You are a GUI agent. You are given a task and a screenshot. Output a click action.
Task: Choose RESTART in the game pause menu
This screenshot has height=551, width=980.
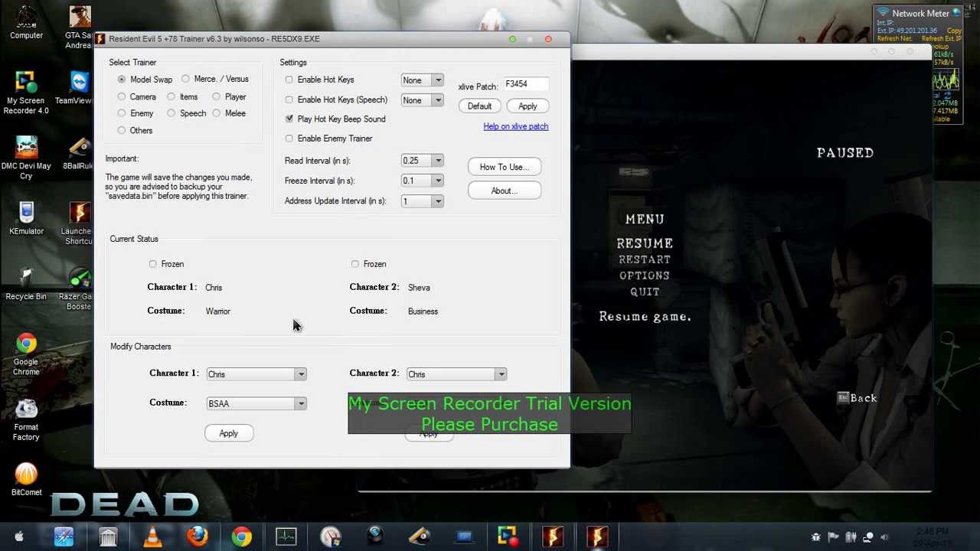(645, 259)
